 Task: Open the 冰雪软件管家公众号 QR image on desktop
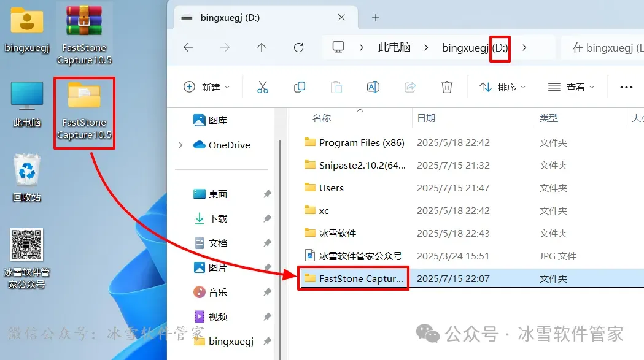[x=26, y=259]
